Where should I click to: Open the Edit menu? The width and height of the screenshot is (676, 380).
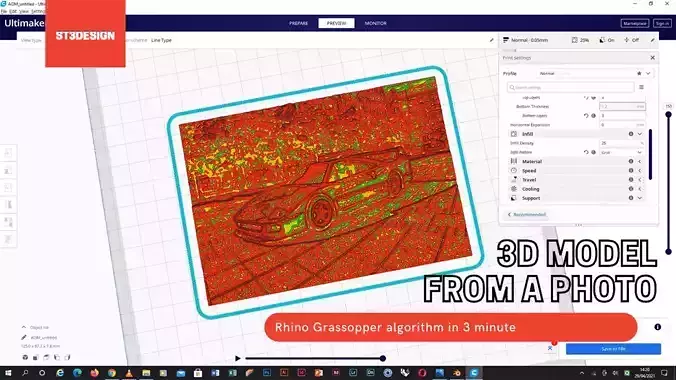[14, 11]
